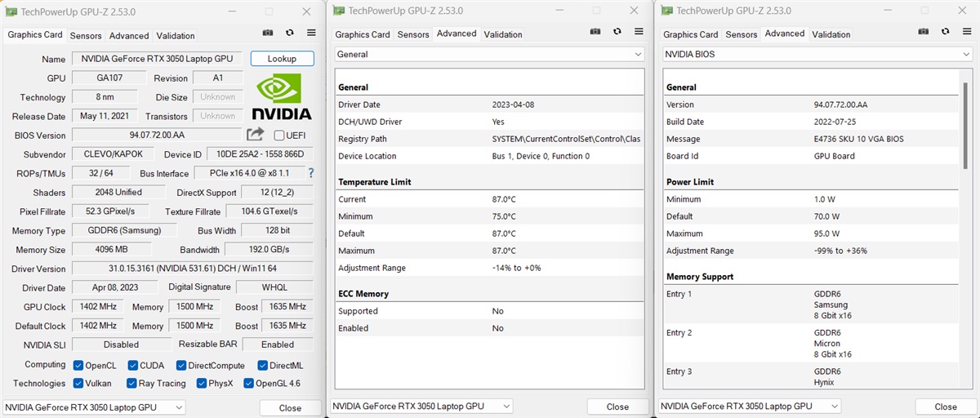Open the General category dropdown
The width and height of the screenshot is (980, 418).
point(490,55)
